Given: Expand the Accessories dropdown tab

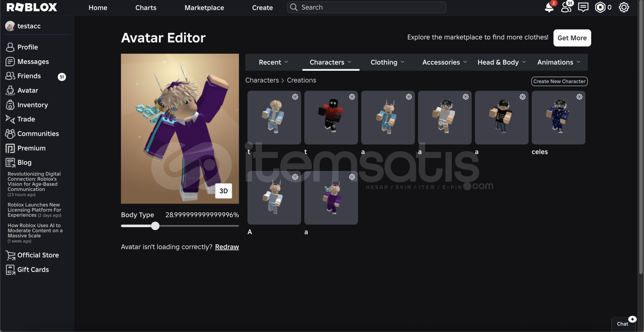Looking at the screenshot, I should pos(444,62).
